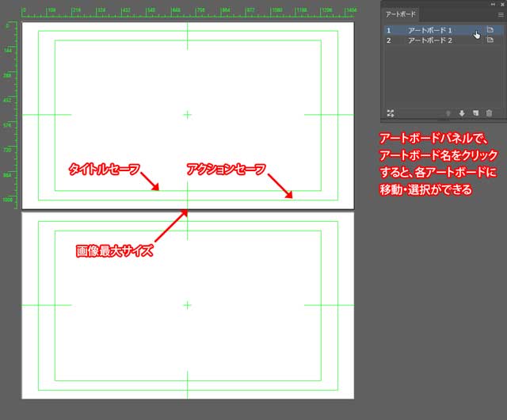Screen dimensions: 507x420
Task: Click the center crosshair of the lower artboard
Action: 188,305
